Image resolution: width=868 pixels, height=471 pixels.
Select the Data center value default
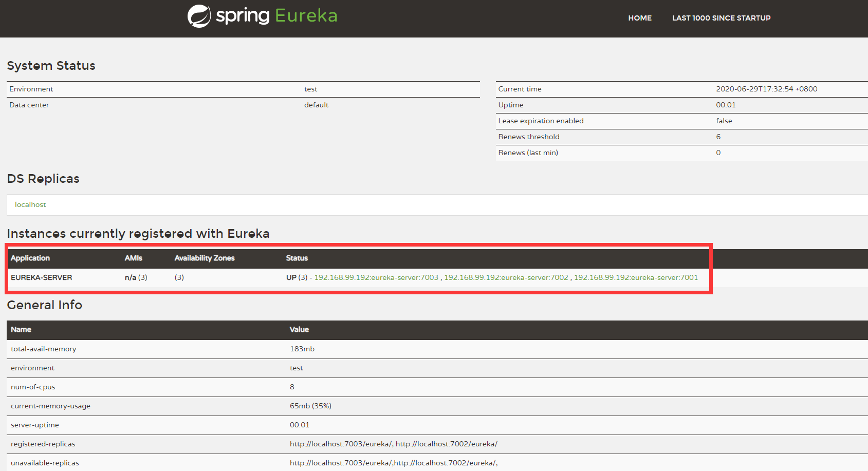[317, 105]
